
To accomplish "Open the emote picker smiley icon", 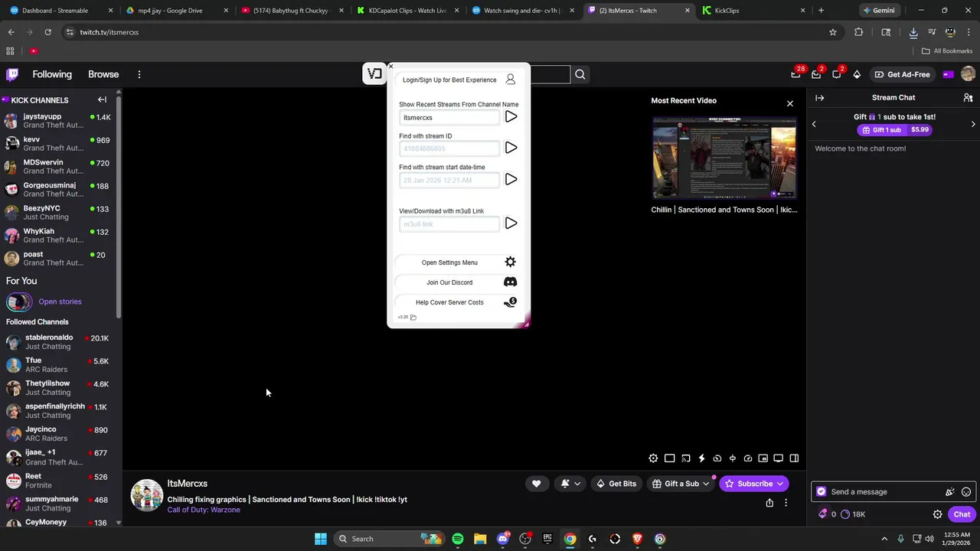I will point(966,492).
